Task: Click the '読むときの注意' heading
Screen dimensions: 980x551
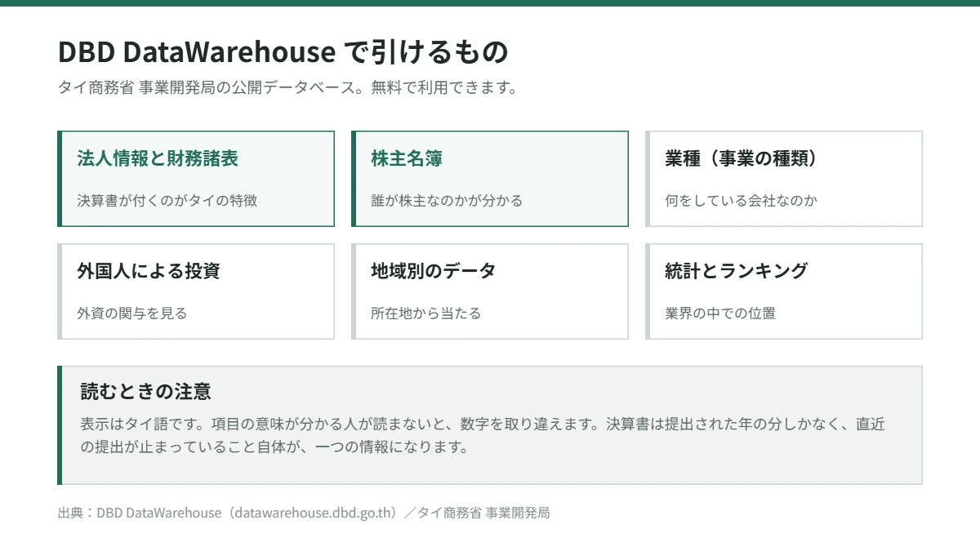Action: click(146, 391)
